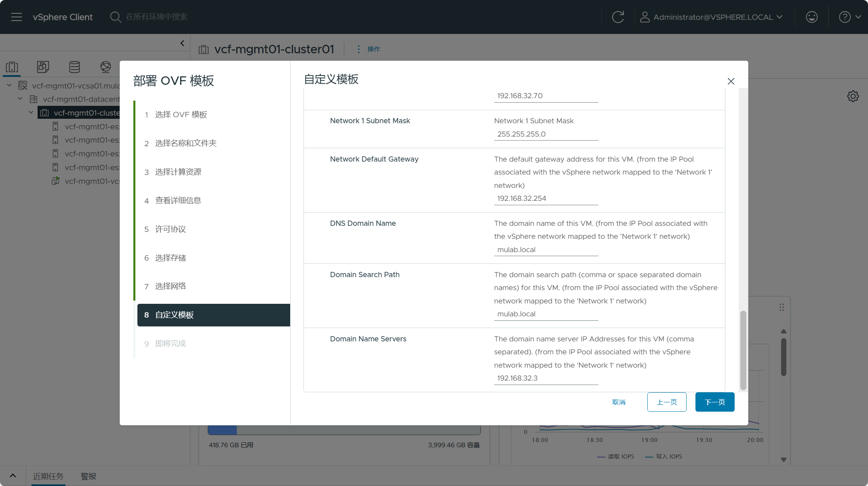Screen dimensions: 868x486
Task: Select Networking inventory icon
Action: pos(105,67)
